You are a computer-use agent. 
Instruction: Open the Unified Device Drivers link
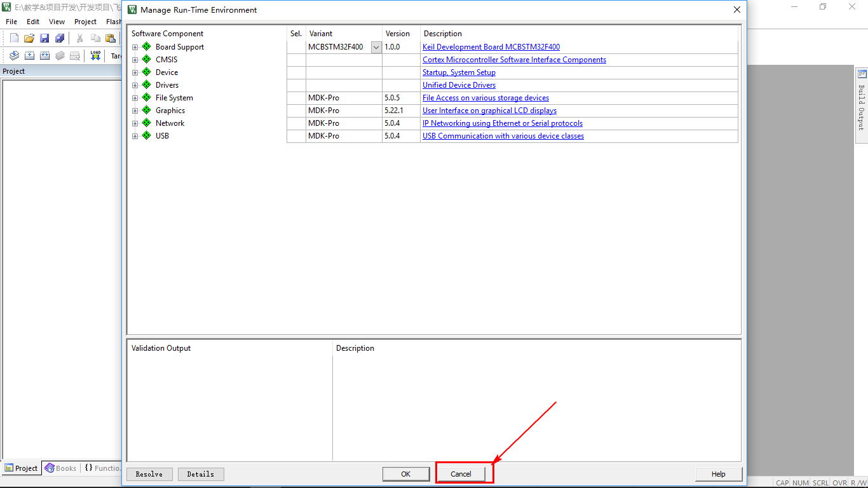pyautogui.click(x=459, y=85)
